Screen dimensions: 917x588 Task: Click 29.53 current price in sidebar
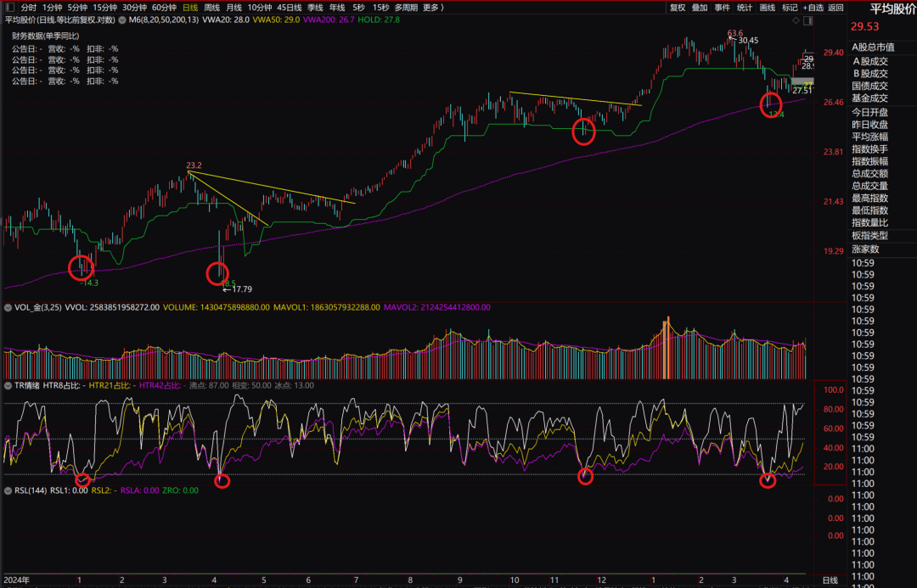click(865, 27)
